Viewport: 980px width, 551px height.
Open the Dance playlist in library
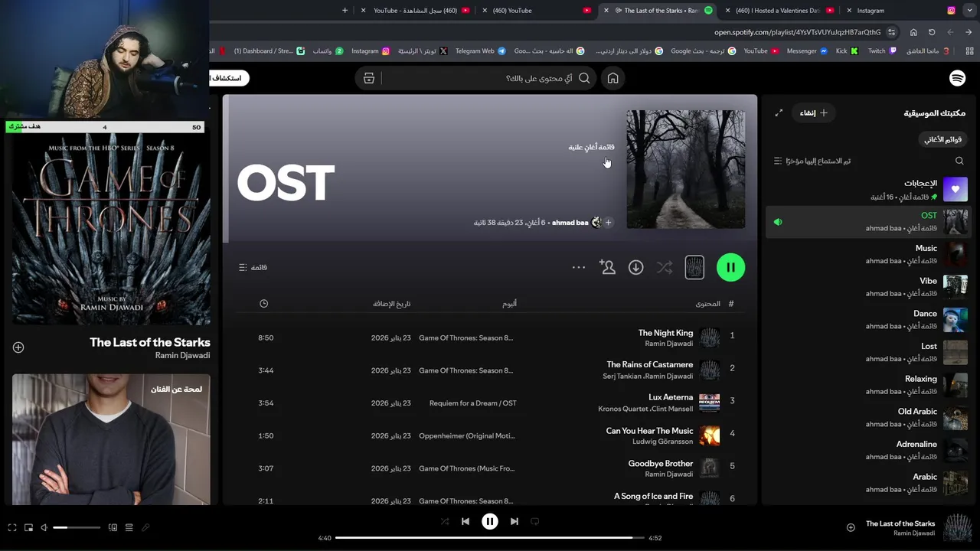coord(867,320)
